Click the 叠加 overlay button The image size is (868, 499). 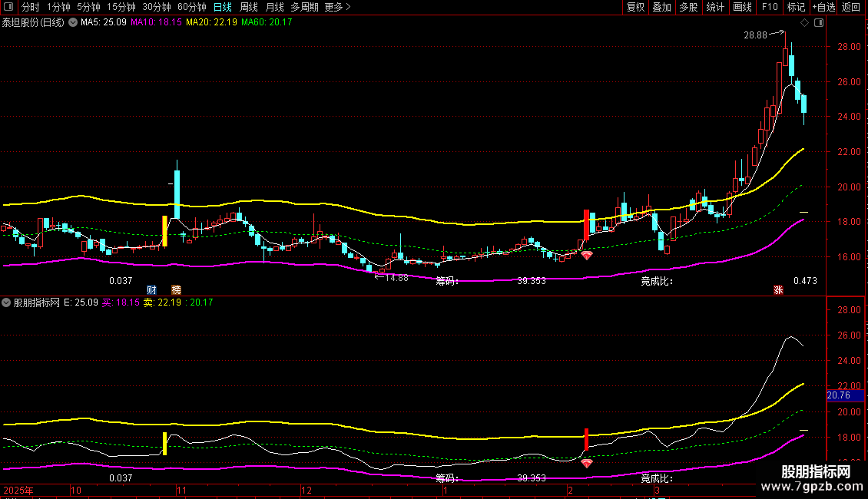coord(661,7)
